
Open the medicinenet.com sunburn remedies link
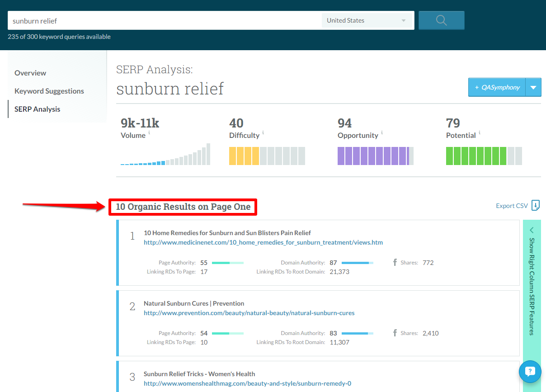[263, 242]
